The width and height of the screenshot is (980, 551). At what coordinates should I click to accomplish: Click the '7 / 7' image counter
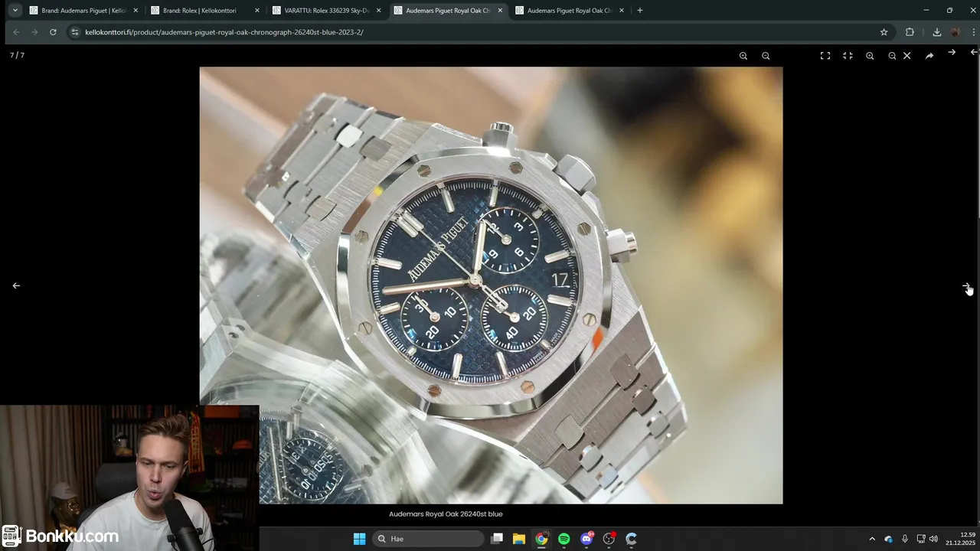click(x=17, y=56)
